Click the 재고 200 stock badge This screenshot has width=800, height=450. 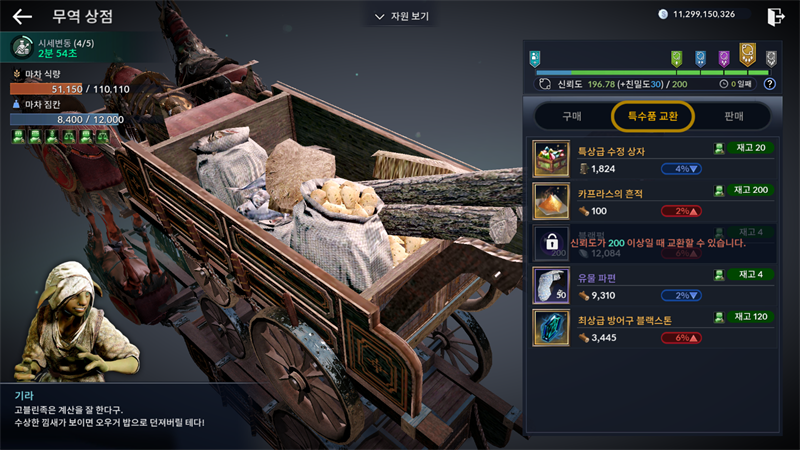click(751, 190)
